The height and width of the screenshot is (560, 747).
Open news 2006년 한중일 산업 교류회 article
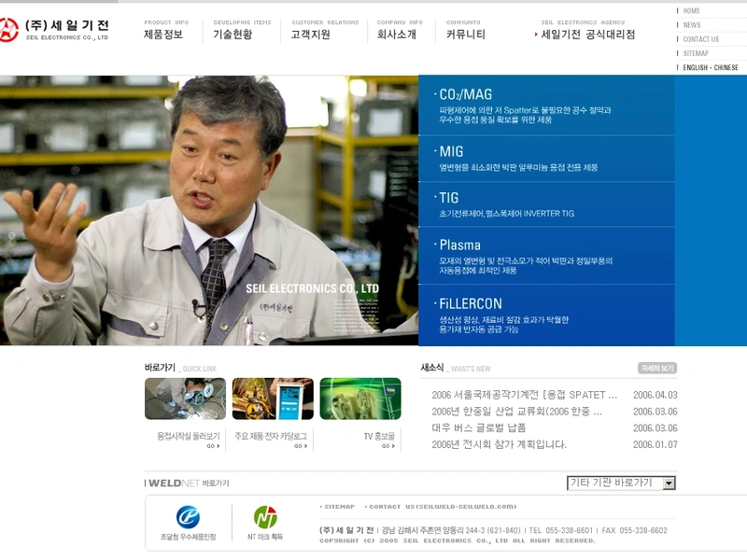coord(517,412)
